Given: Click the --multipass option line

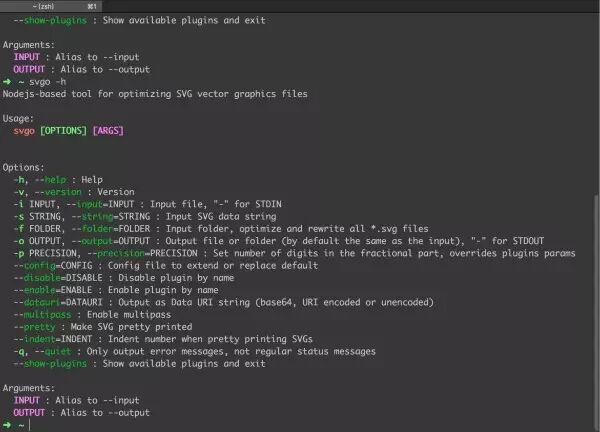Looking at the screenshot, I should [x=92, y=315].
